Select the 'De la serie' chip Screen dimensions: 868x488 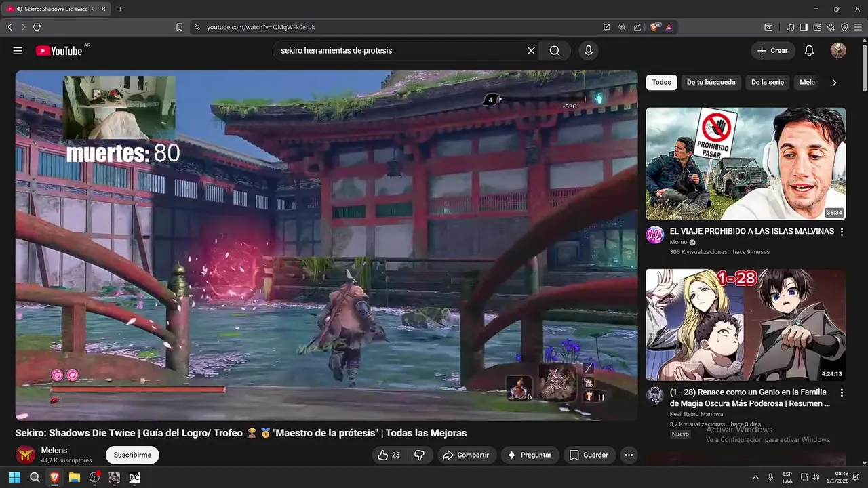pyautogui.click(x=767, y=82)
